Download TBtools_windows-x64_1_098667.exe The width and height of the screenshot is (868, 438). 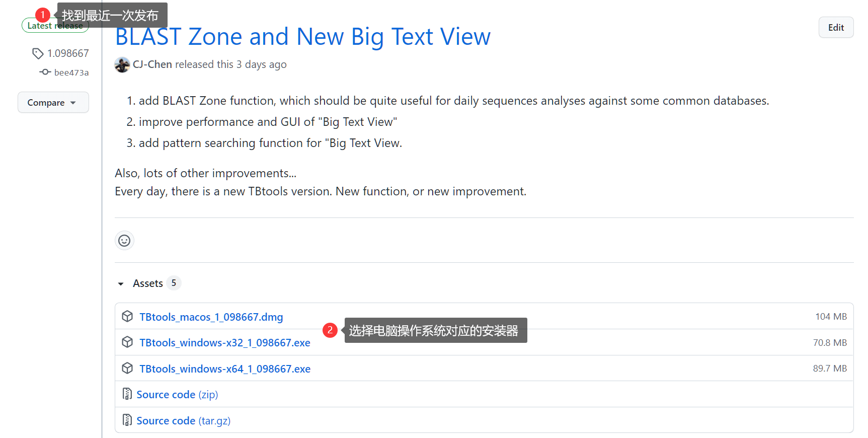coord(224,369)
